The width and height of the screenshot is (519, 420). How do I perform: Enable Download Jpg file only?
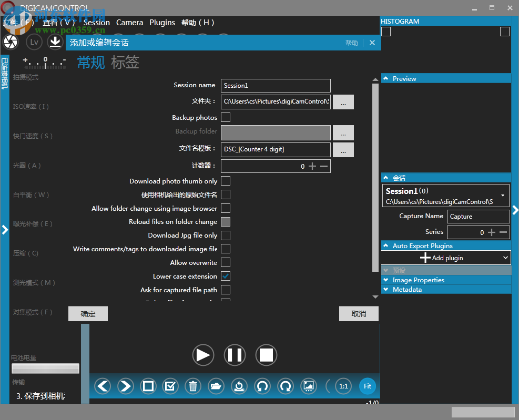point(226,235)
